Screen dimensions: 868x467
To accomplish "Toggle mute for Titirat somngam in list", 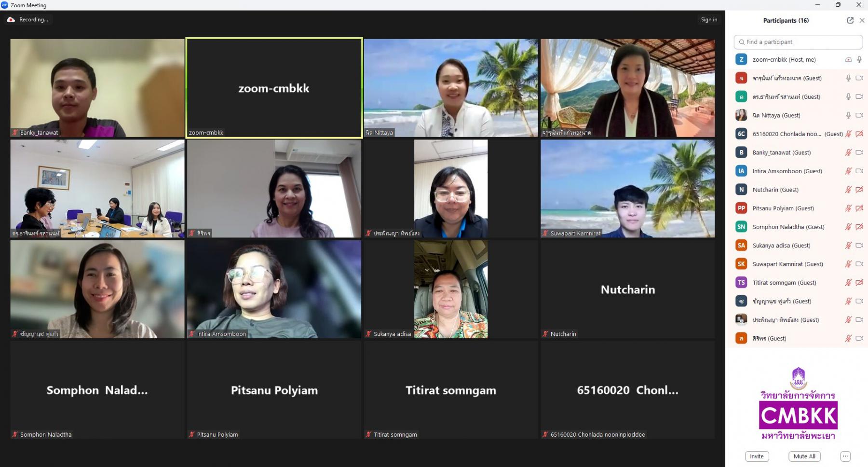I will (x=848, y=282).
